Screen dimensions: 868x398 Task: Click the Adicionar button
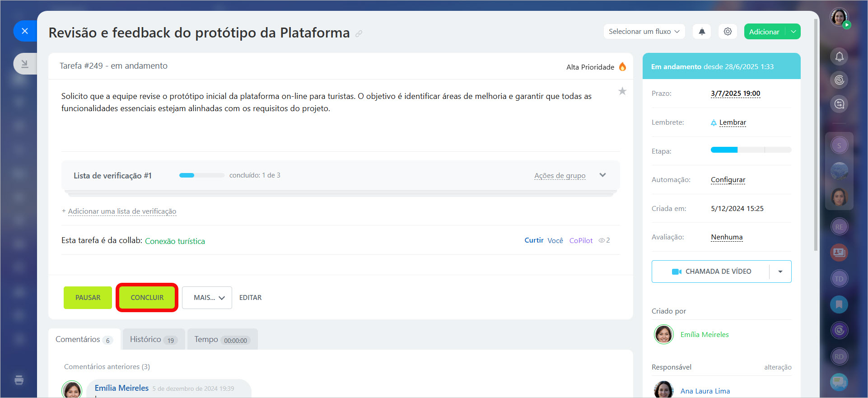click(x=764, y=32)
